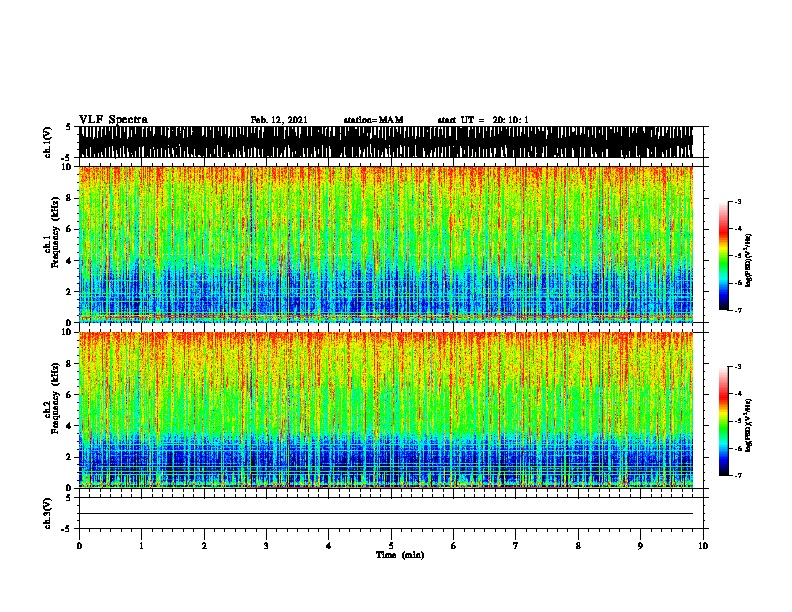The width and height of the screenshot is (792, 612).
Task: Click the time axis tick label "5"
Action: pyautogui.click(x=391, y=546)
